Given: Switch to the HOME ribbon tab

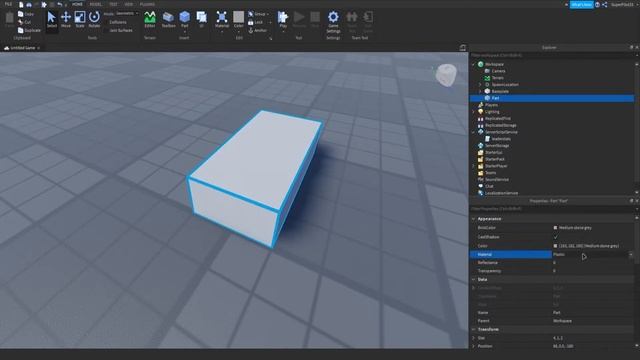Looking at the screenshot, I should 77,4.
